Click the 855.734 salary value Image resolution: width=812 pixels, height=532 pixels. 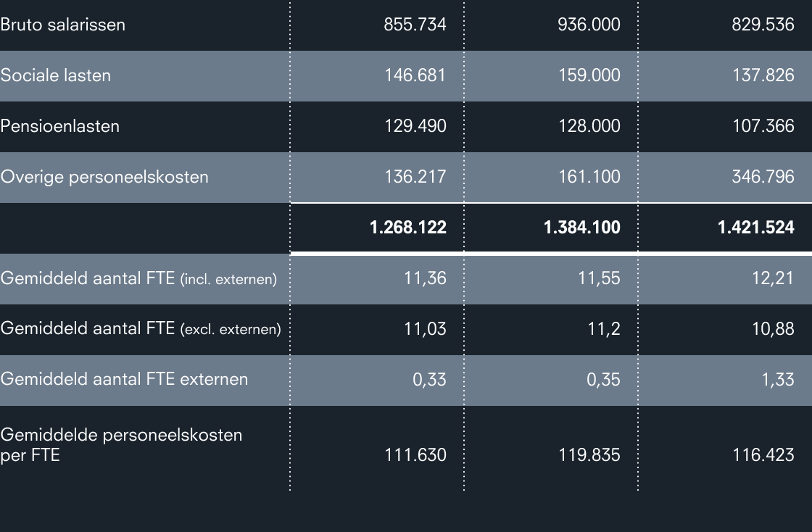[x=415, y=25]
